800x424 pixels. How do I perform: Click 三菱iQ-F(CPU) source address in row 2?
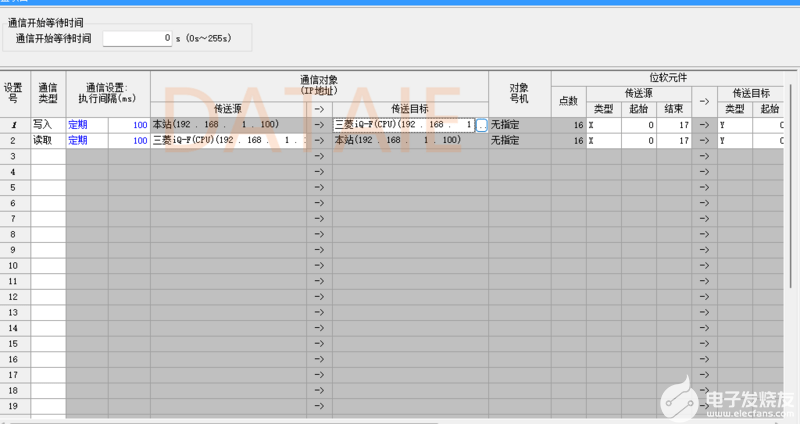pyautogui.click(x=229, y=140)
